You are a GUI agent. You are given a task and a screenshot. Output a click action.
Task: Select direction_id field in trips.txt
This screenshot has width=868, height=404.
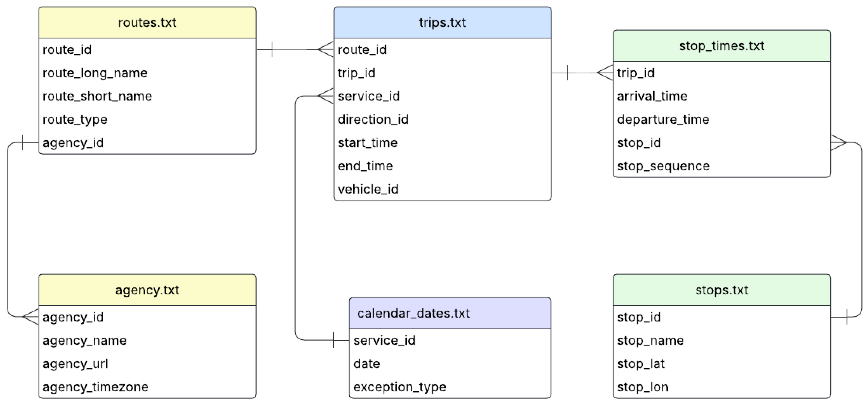[x=373, y=120]
